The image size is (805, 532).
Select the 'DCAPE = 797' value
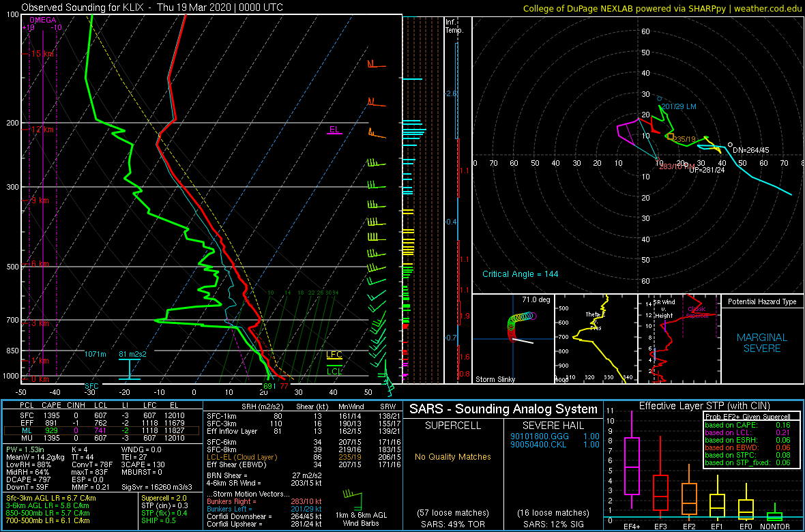point(28,481)
